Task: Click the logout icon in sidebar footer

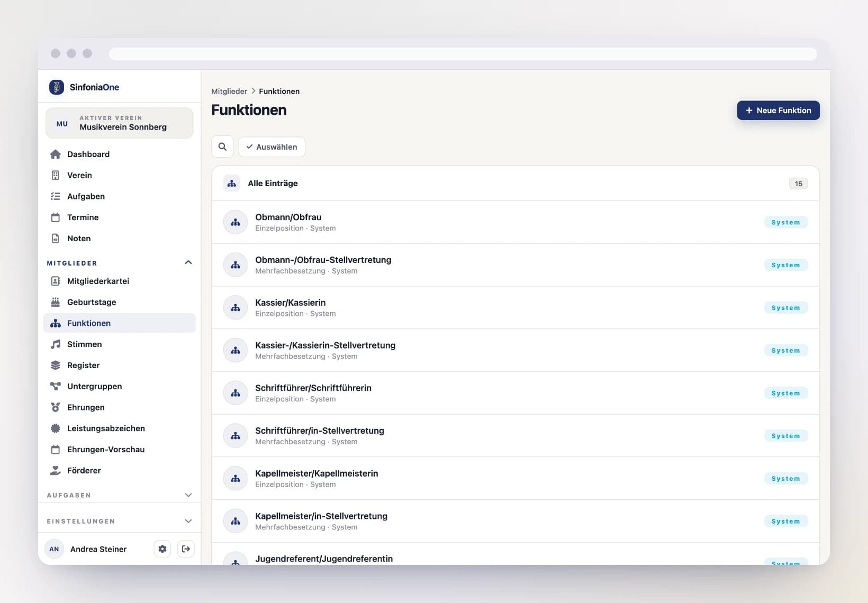Action: 186,549
